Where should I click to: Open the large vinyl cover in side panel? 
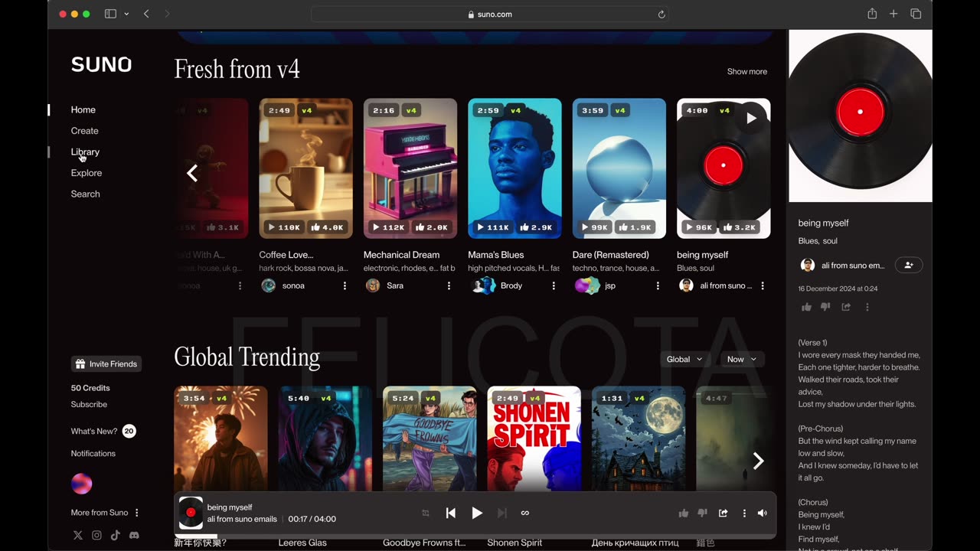(860, 116)
